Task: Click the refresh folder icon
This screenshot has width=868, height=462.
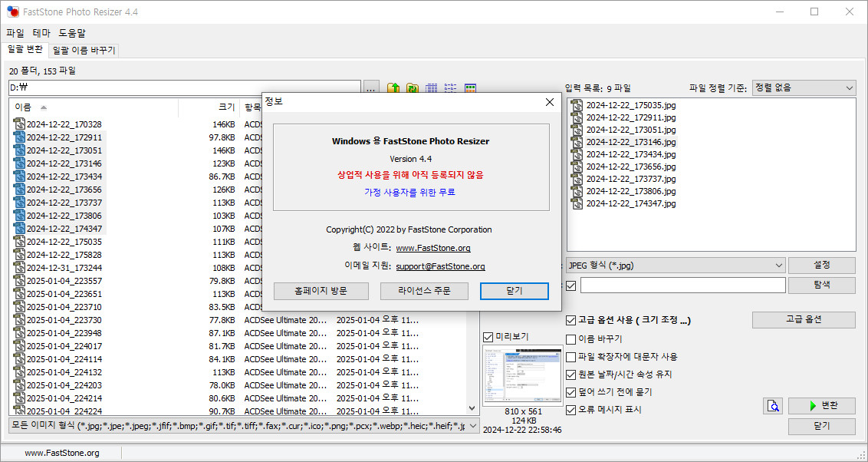Action: coord(413,88)
